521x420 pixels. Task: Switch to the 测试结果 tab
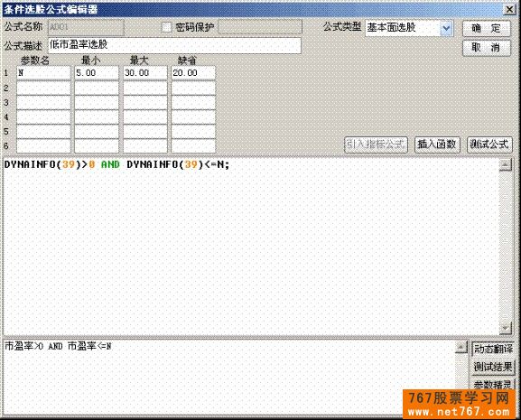tap(493, 367)
